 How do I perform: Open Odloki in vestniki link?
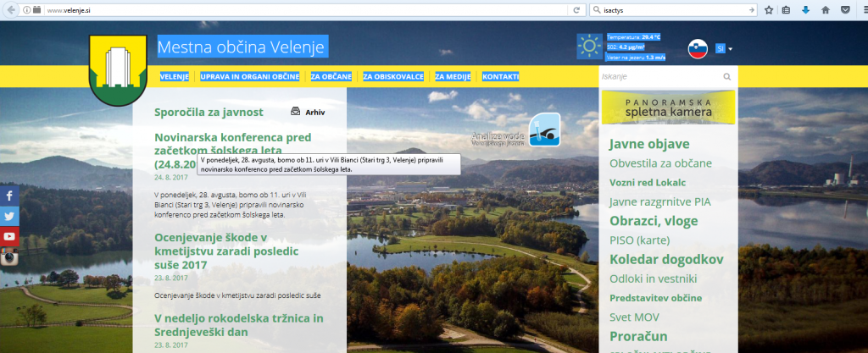click(653, 279)
